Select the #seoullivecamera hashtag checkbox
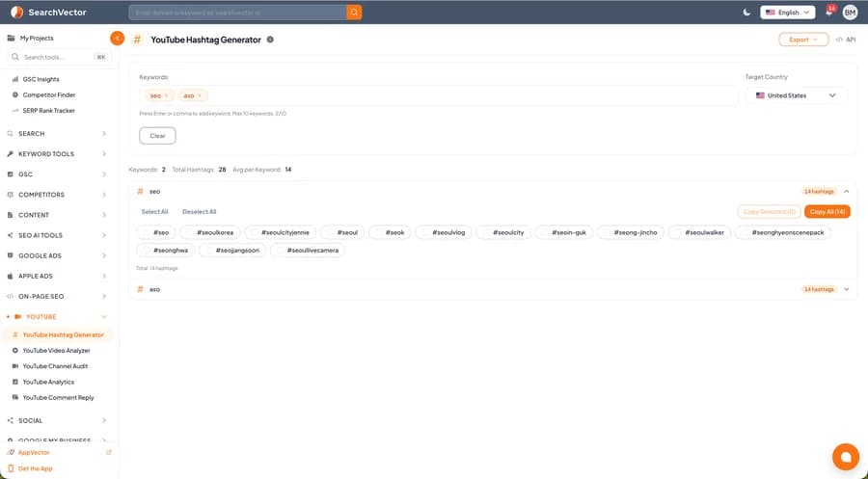Screen dimensions: 868x479 pyautogui.click(x=280, y=251)
